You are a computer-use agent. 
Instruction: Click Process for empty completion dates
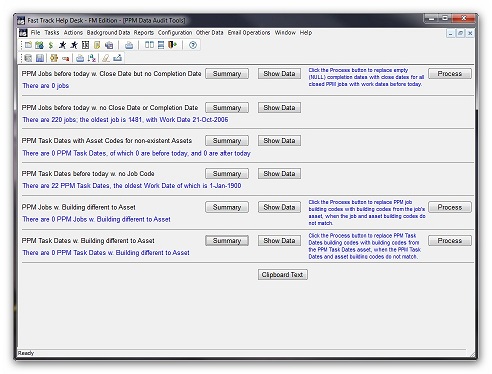pos(450,74)
